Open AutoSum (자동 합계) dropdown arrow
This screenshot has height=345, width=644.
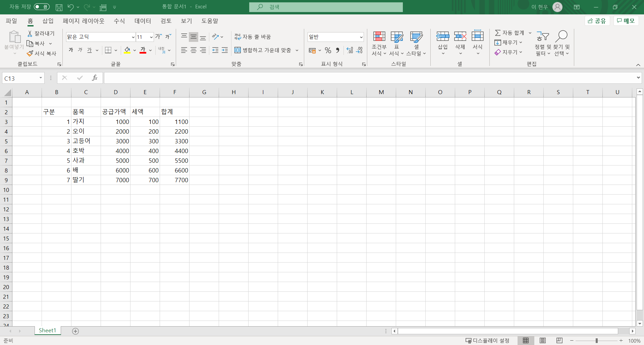[530, 33]
